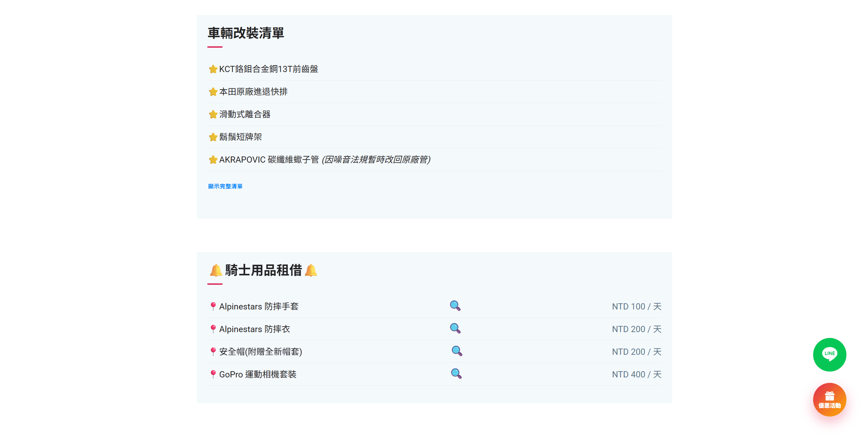Click Alpinestars 防摔衣 item name
This screenshot has width=868, height=434.
255,329
